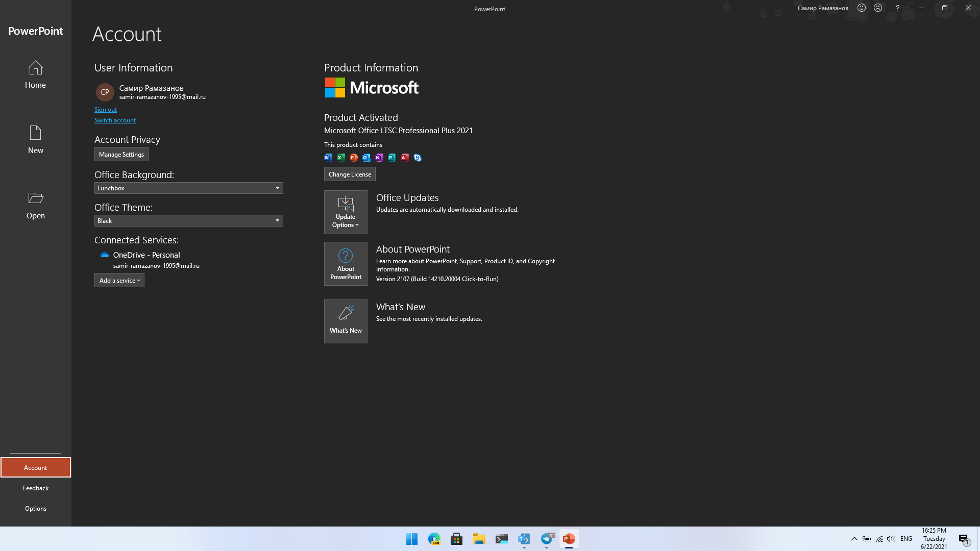This screenshot has height=551, width=980.
Task: Open Telegram from taskbar
Action: tap(547, 539)
